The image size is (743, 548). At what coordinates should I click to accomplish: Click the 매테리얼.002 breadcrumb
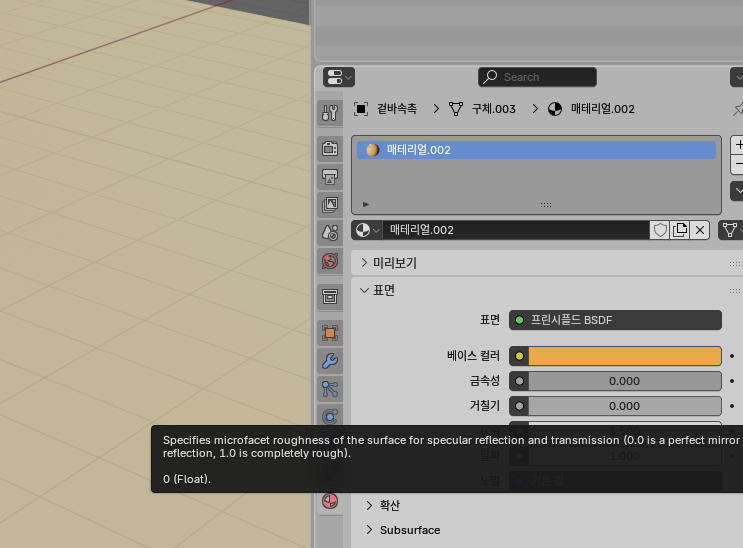point(591,109)
